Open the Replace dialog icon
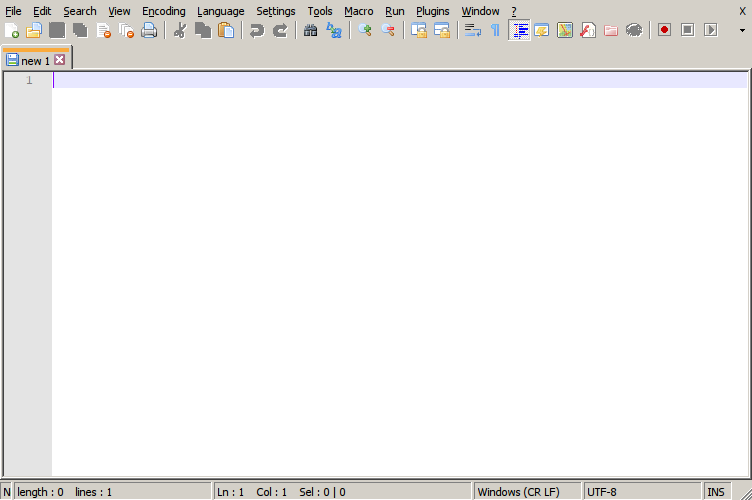This screenshot has width=752, height=500. tap(334, 31)
